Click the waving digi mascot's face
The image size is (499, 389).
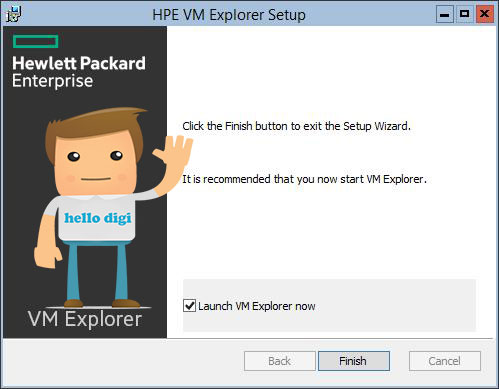pos(95,162)
